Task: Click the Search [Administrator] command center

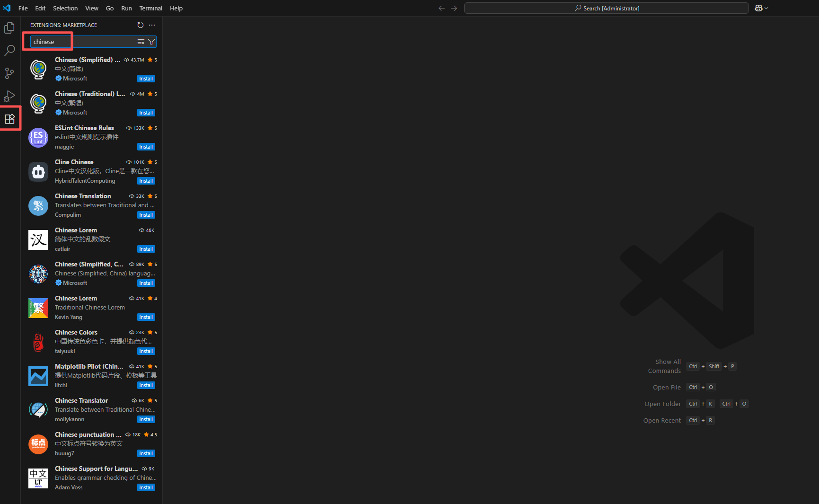Action: (607, 8)
